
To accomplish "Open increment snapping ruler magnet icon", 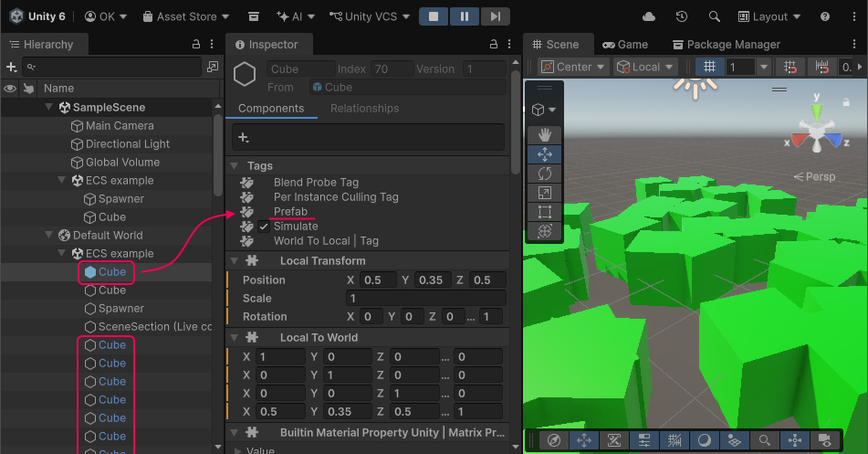I will point(822,67).
